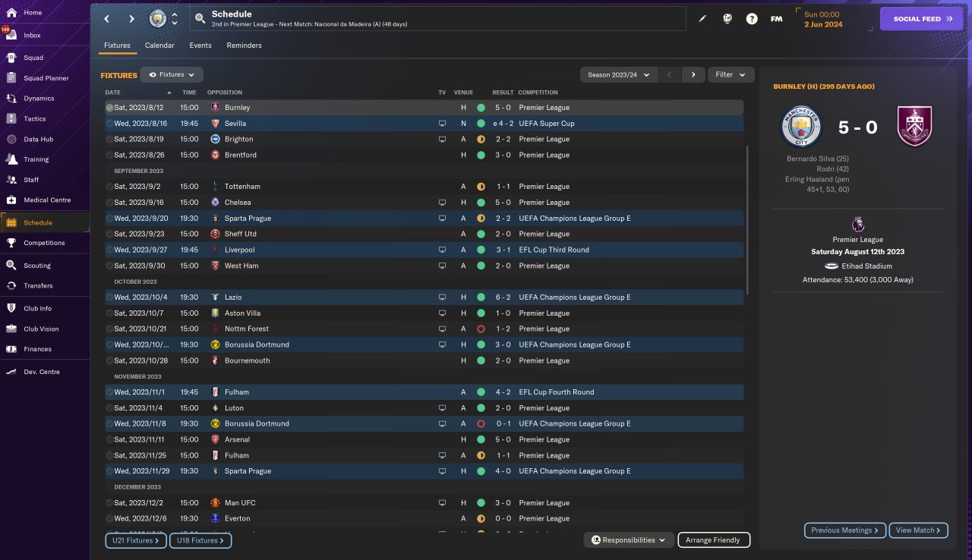Click the Manchester City club badge in the top bar

158,18
